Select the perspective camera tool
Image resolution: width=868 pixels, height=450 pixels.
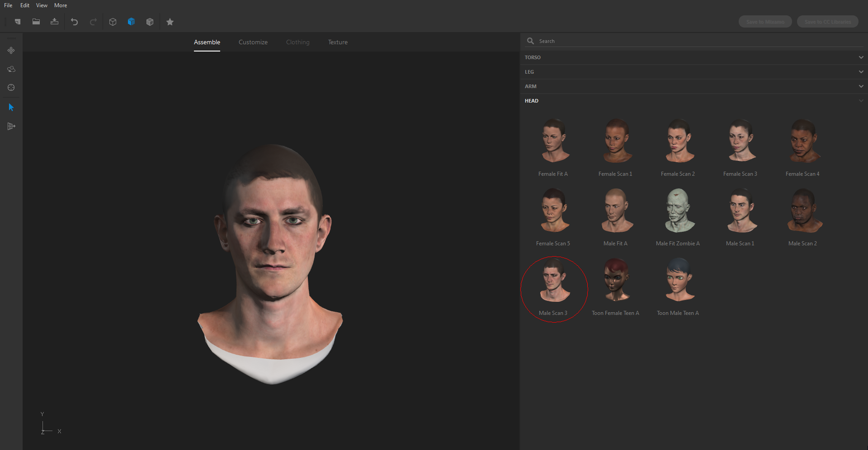(11, 126)
